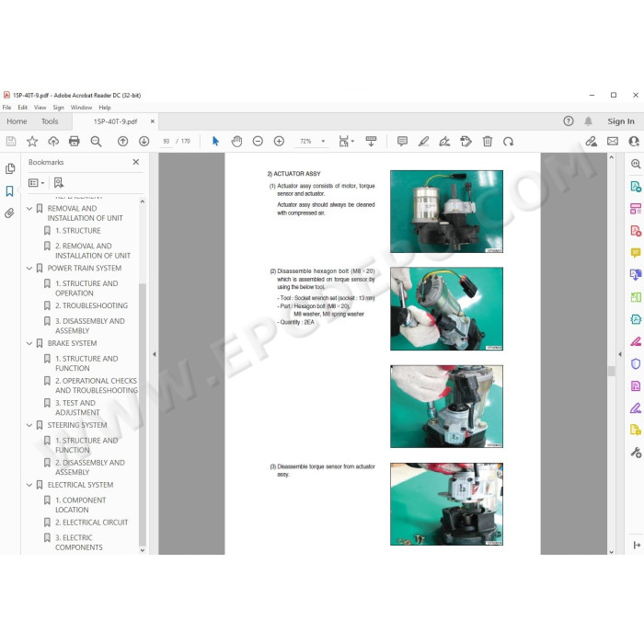
Task: Collapse the left navigation pane arrow
Action: [155, 354]
